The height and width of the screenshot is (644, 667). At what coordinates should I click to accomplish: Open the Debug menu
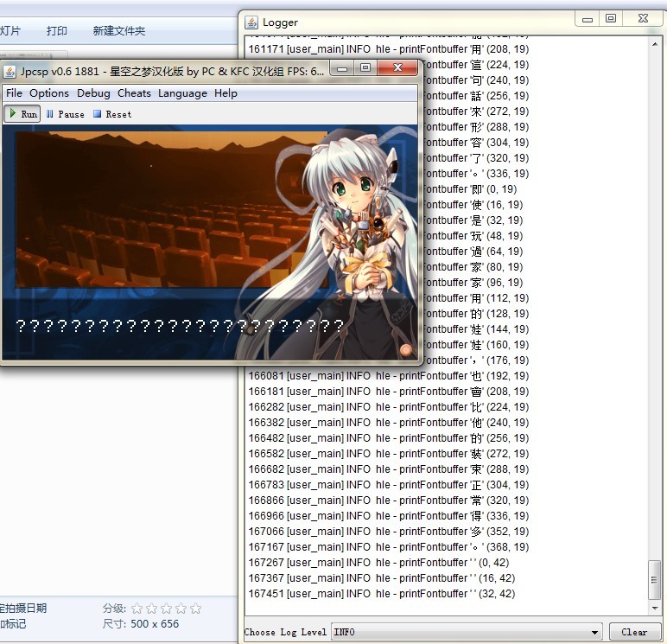93,93
